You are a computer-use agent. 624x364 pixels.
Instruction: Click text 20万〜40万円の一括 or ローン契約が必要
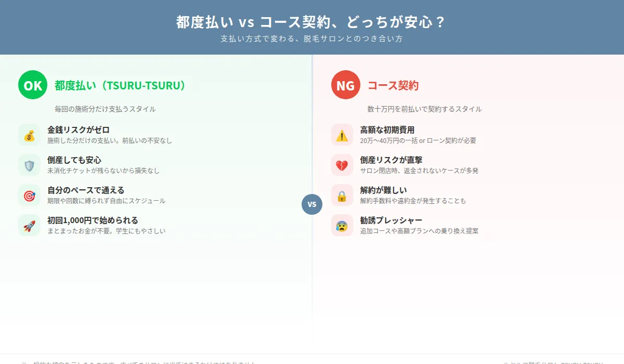click(418, 140)
